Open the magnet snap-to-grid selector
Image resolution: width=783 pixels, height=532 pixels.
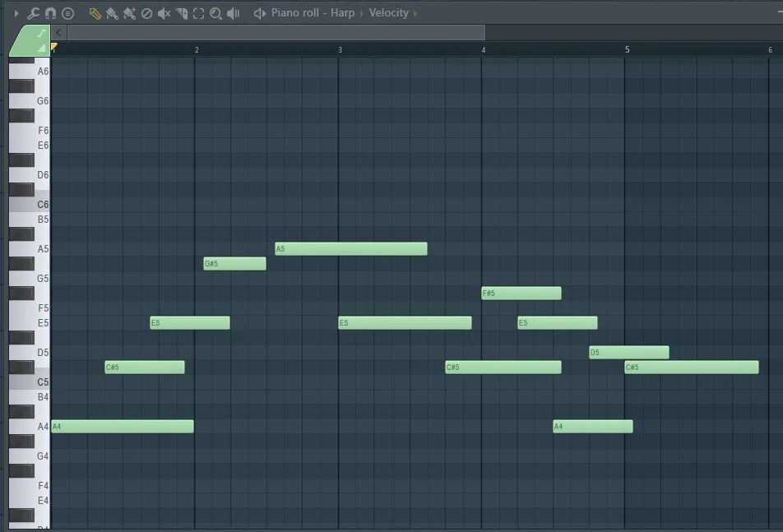(x=50, y=13)
